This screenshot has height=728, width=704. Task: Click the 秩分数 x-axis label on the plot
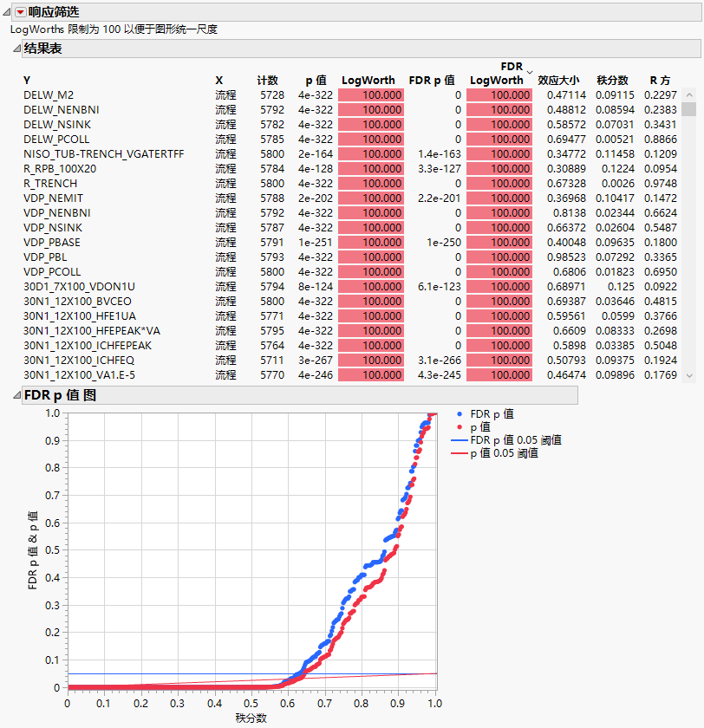point(251,718)
